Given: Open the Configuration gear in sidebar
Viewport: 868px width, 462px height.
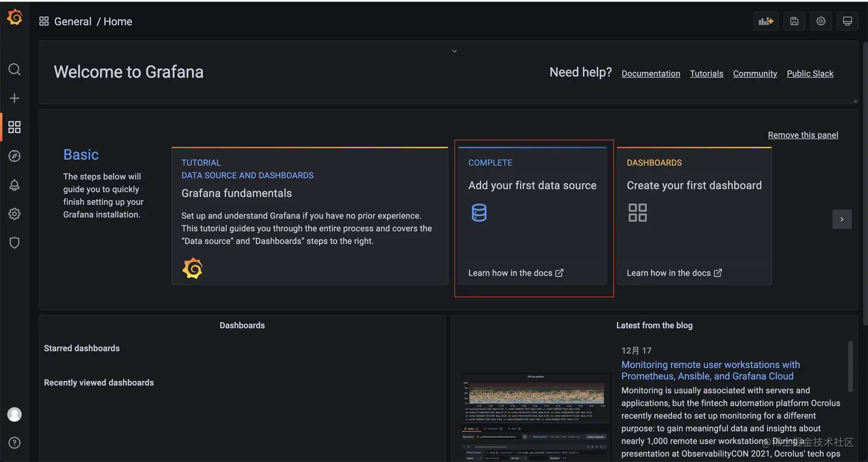Looking at the screenshot, I should coord(14,214).
